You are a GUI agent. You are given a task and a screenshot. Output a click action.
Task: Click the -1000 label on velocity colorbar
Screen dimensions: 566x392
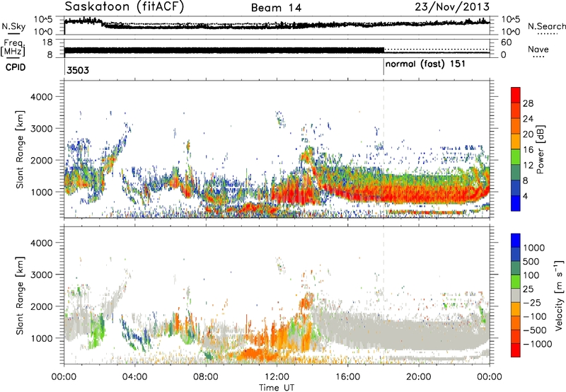(x=538, y=344)
